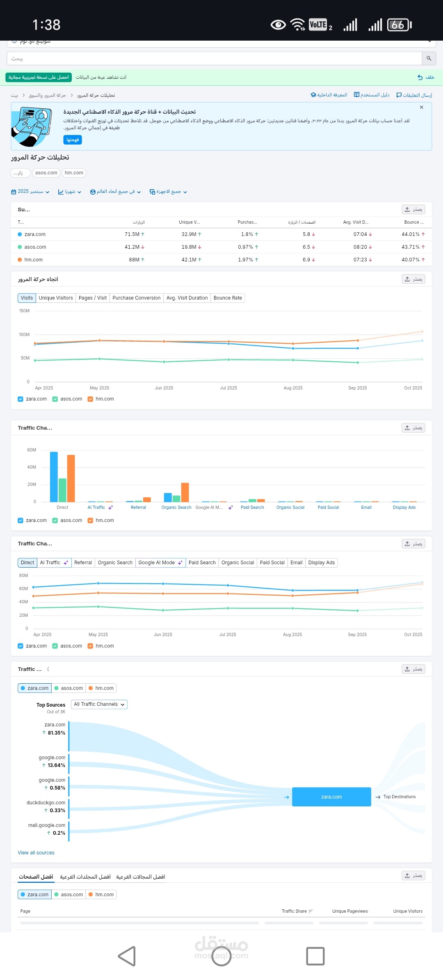
Task: Click the send feedback chat icon
Action: [399, 95]
